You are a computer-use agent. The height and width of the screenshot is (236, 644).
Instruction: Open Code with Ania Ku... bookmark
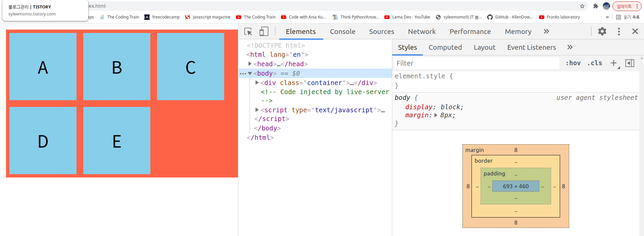point(303,17)
